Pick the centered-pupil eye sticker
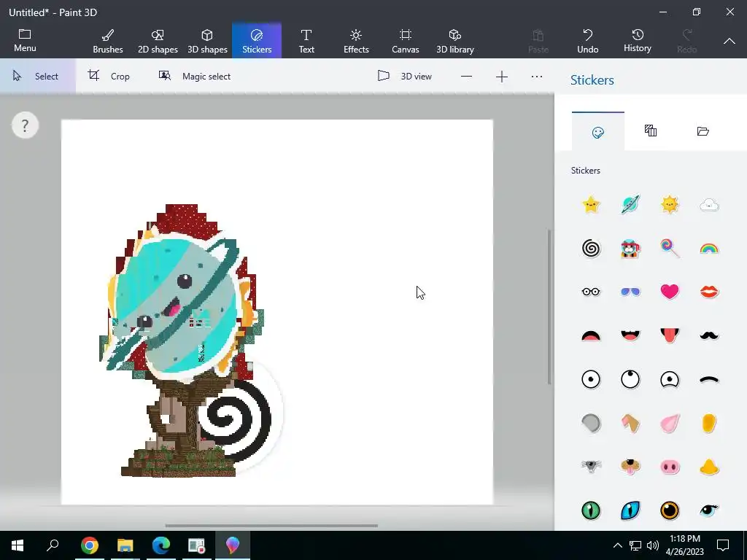This screenshot has height=560, width=747. (591, 379)
